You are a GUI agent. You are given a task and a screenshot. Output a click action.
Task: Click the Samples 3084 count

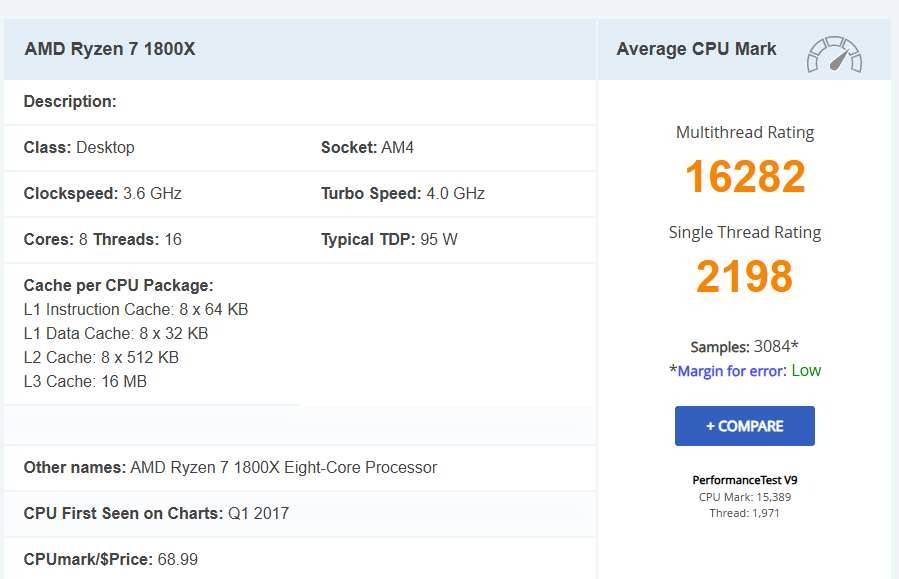[x=744, y=347]
